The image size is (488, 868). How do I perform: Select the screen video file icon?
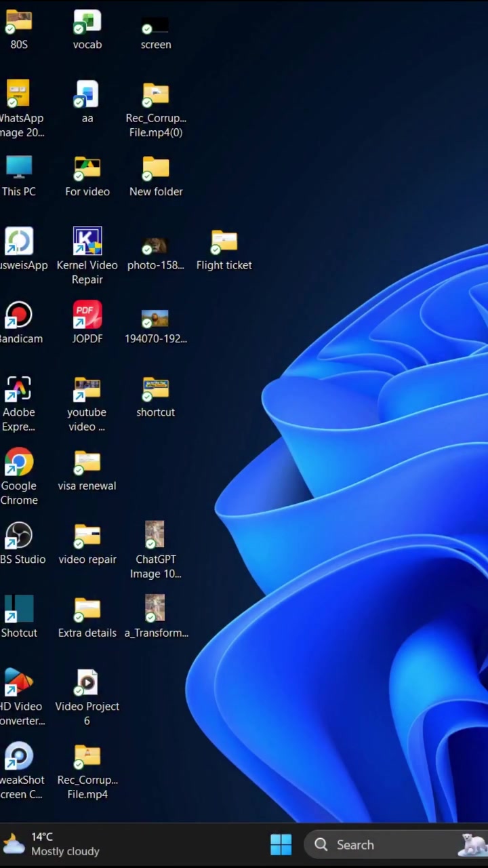(x=155, y=26)
